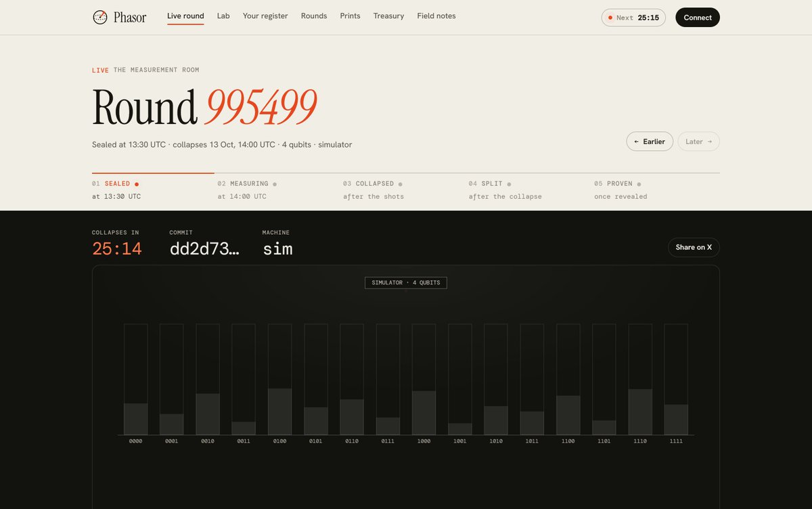This screenshot has height=509, width=812.
Task: Open the Prints page
Action: [x=351, y=16]
